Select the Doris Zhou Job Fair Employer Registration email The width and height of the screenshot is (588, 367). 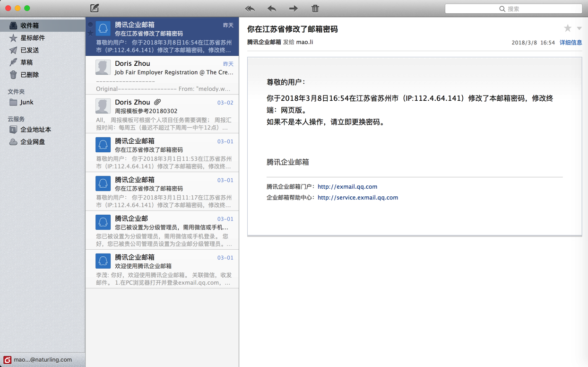coord(162,75)
